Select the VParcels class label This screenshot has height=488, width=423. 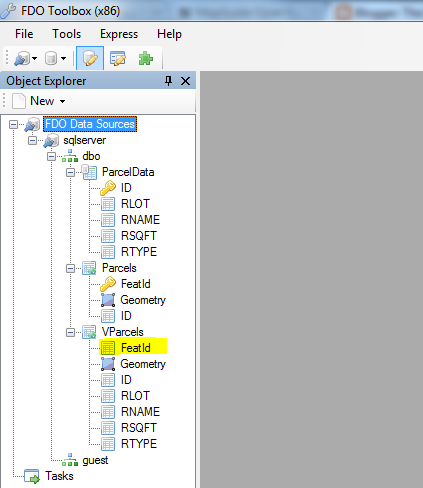click(123, 332)
